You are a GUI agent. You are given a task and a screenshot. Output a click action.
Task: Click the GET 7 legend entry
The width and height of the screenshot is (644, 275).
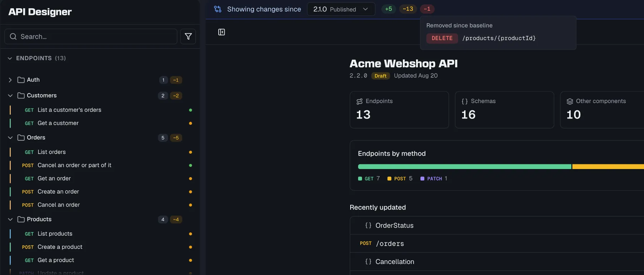pyautogui.click(x=369, y=179)
